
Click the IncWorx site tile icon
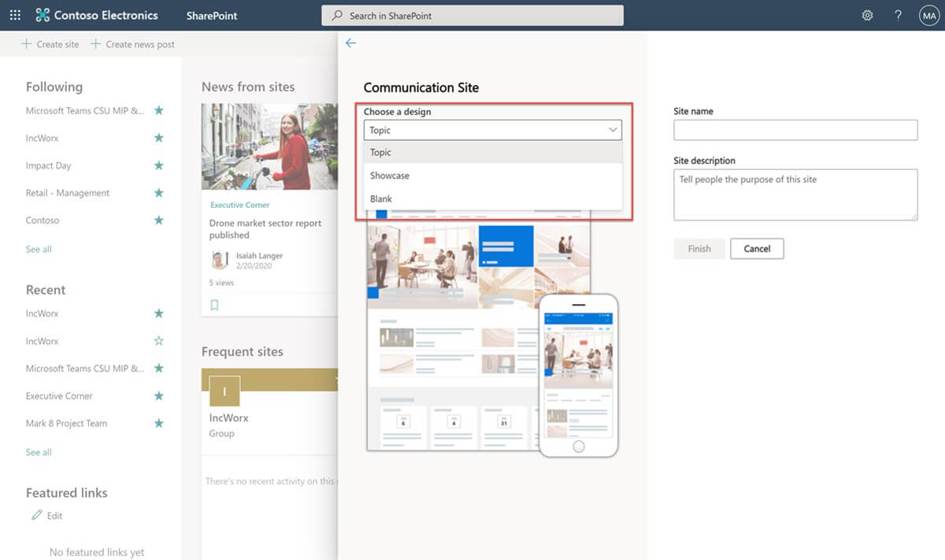224,391
